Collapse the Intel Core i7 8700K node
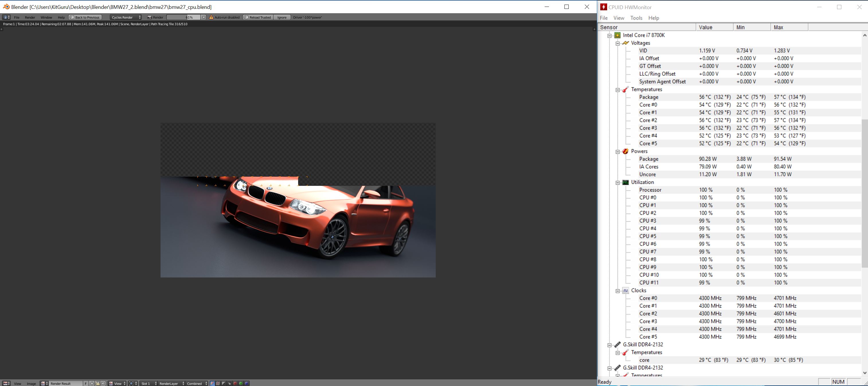The width and height of the screenshot is (868, 386). (609, 35)
